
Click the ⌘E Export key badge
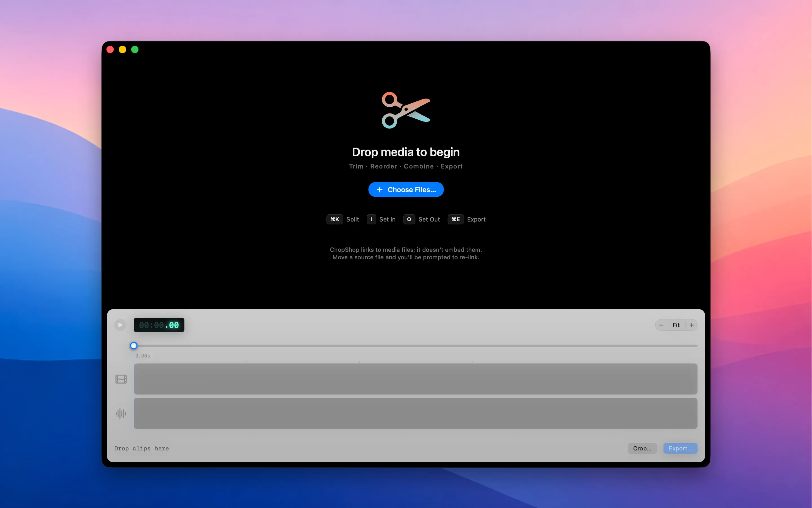[x=456, y=219]
